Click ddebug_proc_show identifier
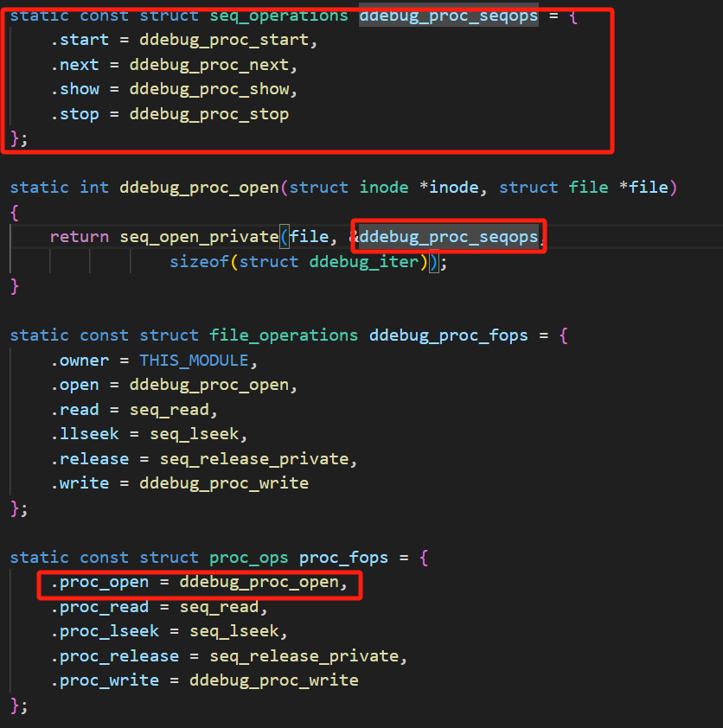This screenshot has height=728, width=723. [209, 89]
